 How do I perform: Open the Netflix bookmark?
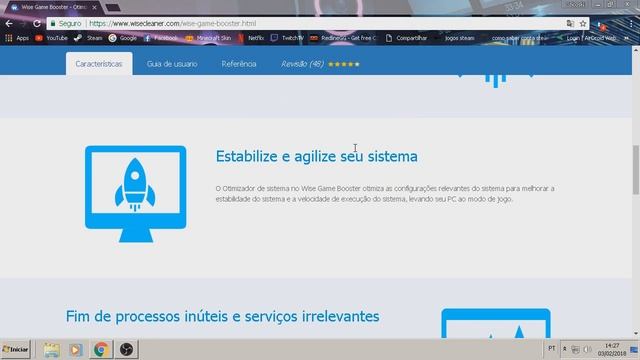[251, 38]
